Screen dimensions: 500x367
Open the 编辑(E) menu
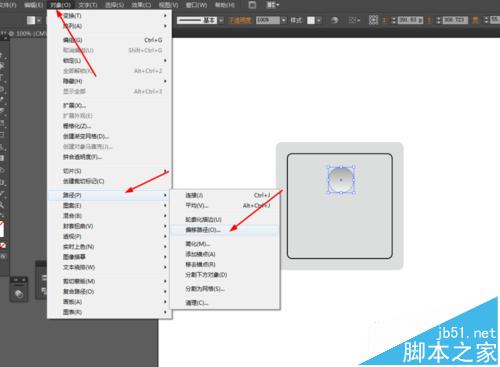click(34, 5)
